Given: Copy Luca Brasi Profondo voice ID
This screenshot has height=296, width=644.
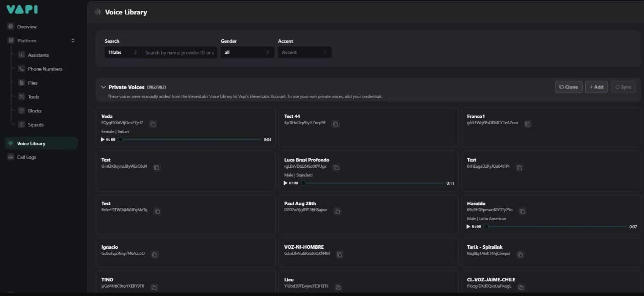Looking at the screenshot, I should click(x=336, y=168).
